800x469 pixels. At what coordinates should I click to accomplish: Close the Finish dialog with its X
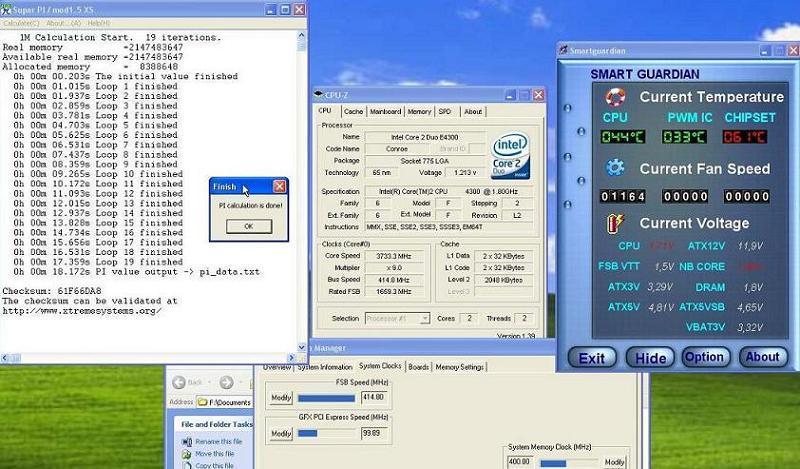coord(279,187)
